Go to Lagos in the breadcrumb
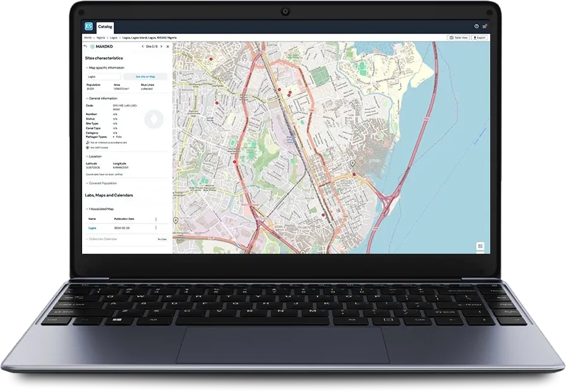 [114, 37]
